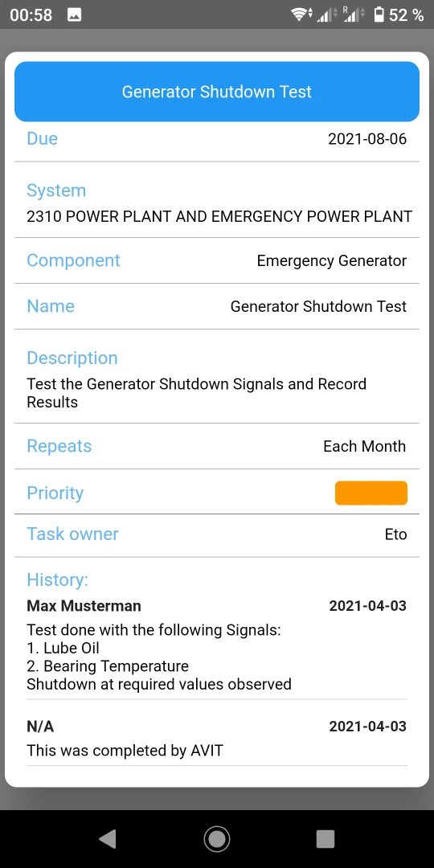This screenshot has height=868, width=434.
Task: Tap the Android back navigation button
Action: [x=108, y=839]
